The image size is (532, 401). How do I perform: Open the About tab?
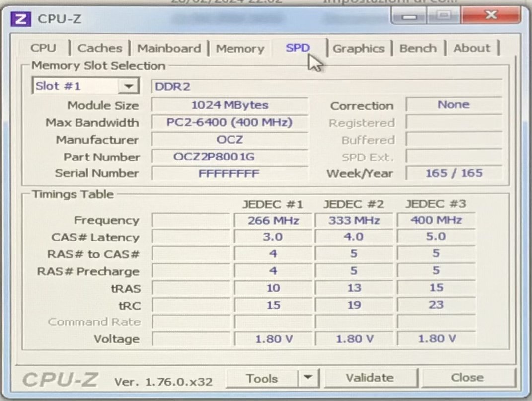pos(471,48)
